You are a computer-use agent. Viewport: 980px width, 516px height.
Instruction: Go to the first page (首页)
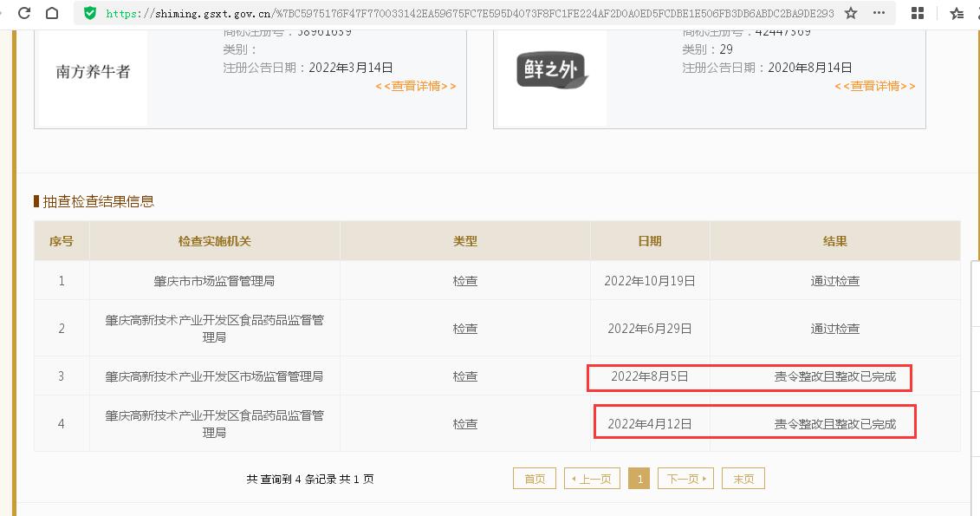click(x=535, y=479)
